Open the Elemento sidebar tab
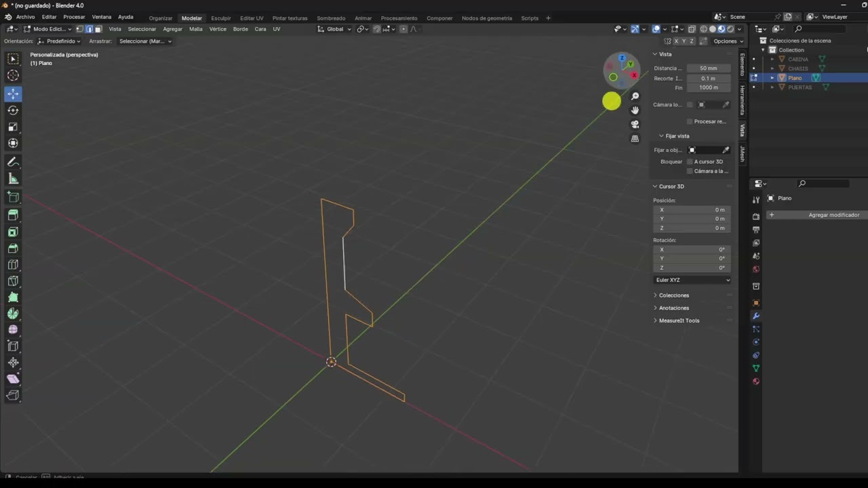868x488 pixels. tap(742, 64)
